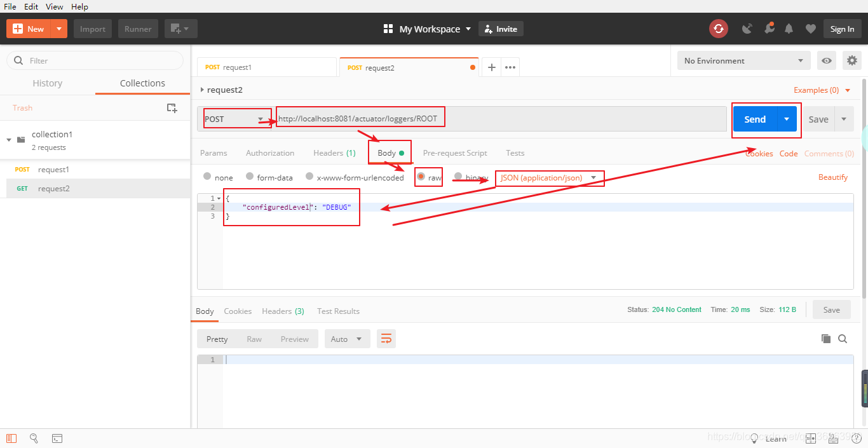Open response Headers (3) tab
This screenshot has height=448, width=868.
(x=283, y=311)
